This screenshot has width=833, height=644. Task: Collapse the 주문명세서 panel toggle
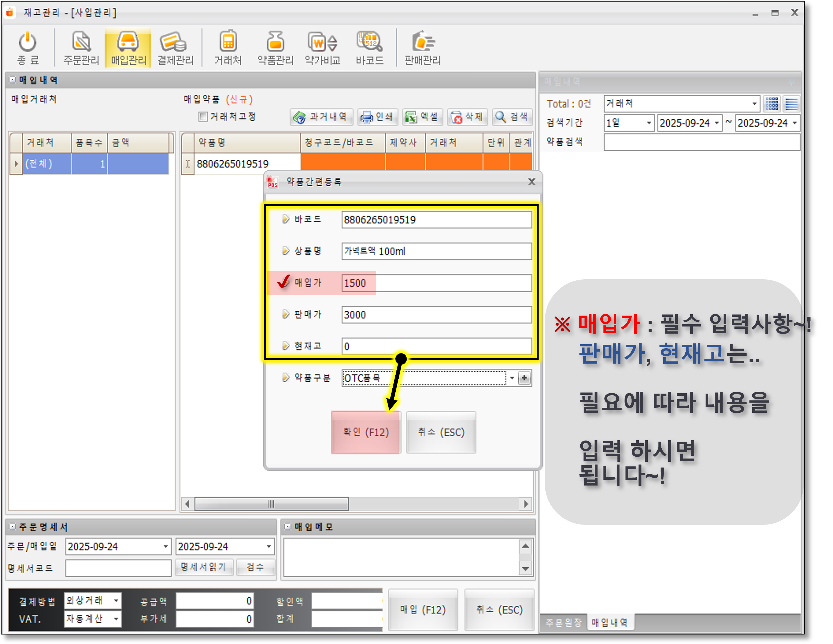12,526
